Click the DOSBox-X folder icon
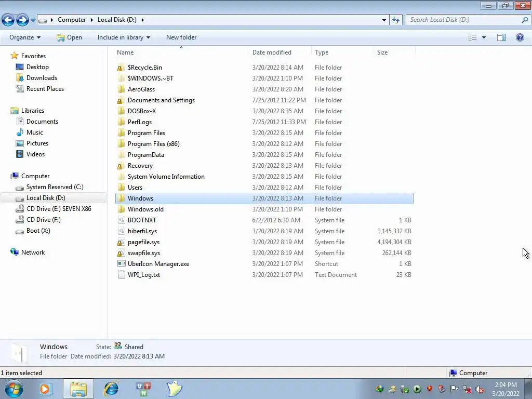The image size is (532, 399). click(121, 111)
